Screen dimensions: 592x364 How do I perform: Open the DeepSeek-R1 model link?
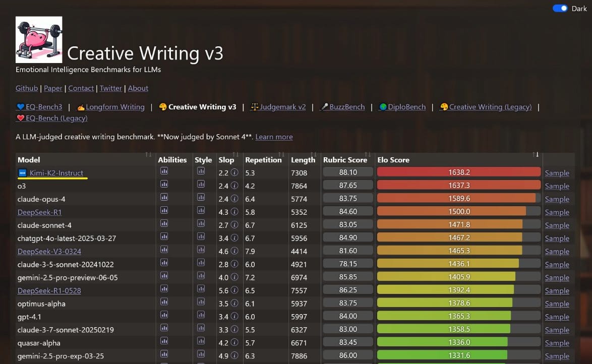point(39,212)
